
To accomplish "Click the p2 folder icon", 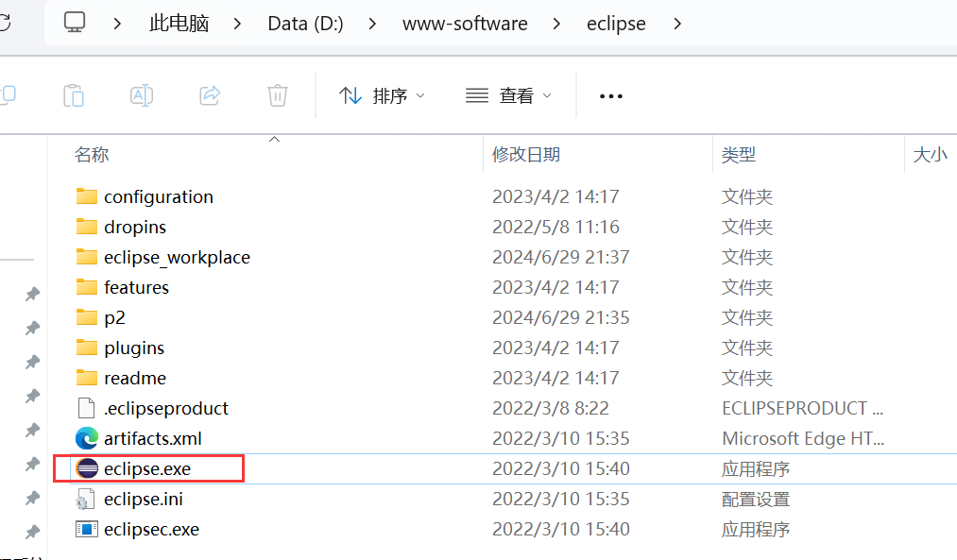I will [x=87, y=317].
